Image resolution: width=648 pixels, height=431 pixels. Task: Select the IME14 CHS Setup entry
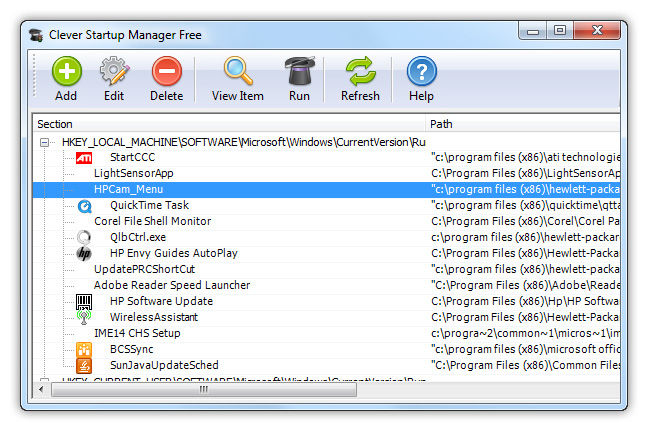(137, 333)
